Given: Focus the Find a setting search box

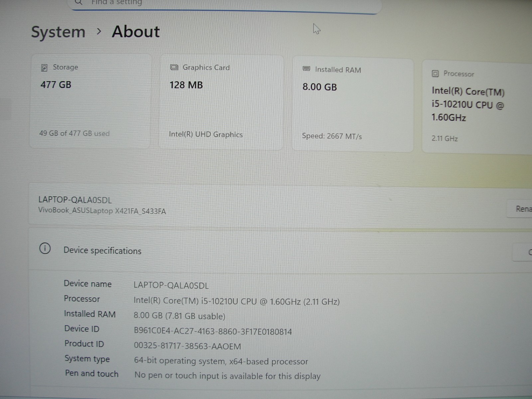Looking at the screenshot, I should tap(225, 5).
